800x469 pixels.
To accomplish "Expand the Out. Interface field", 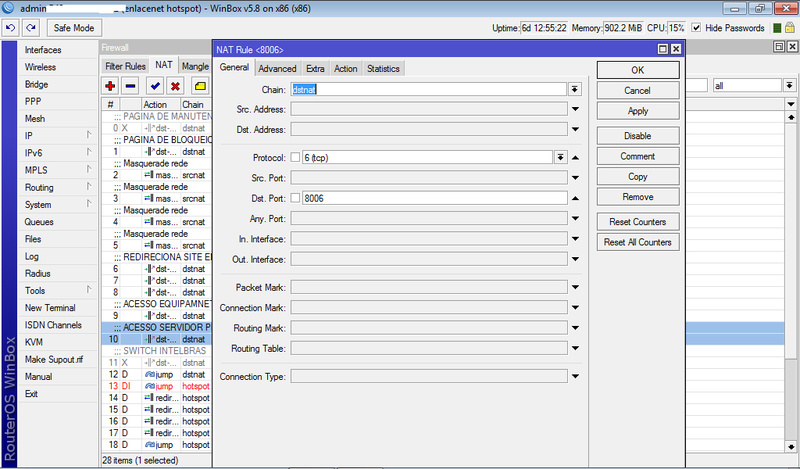I will pos(575,259).
